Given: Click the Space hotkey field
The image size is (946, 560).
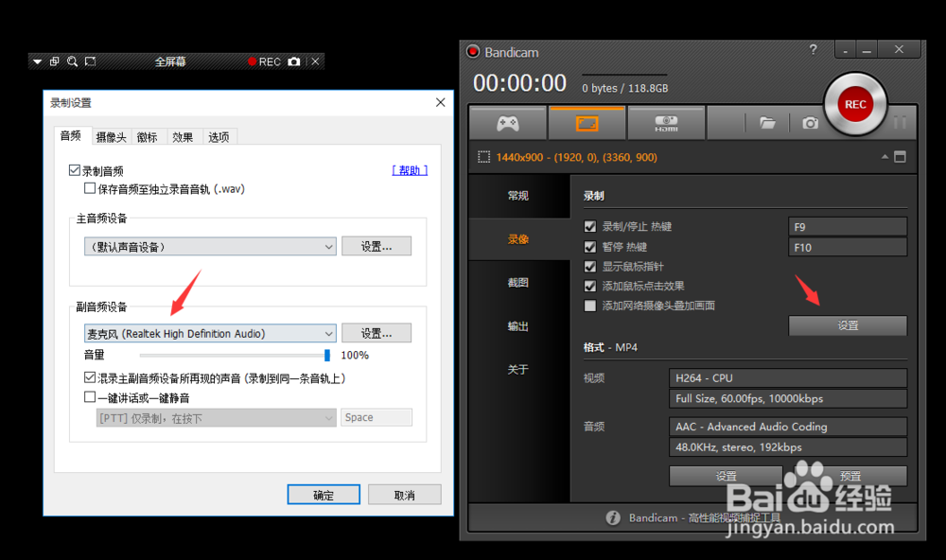Looking at the screenshot, I should (x=377, y=417).
